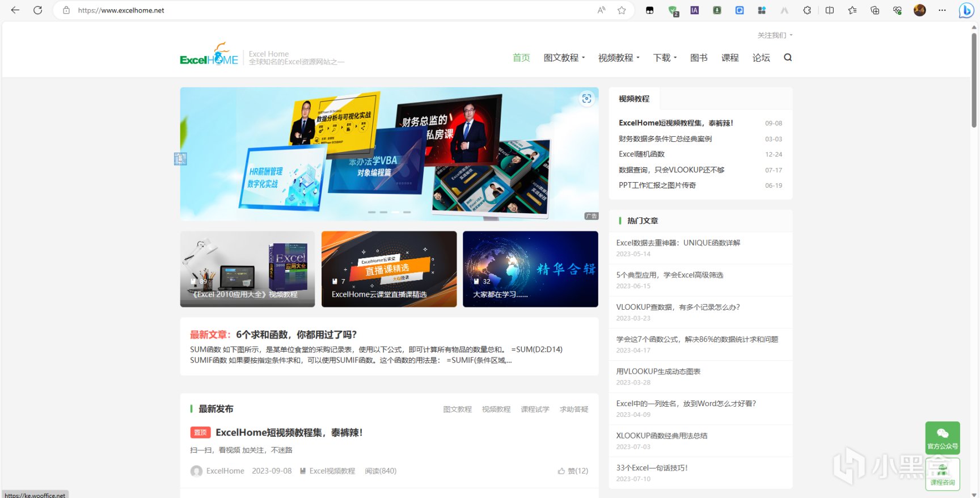The height and width of the screenshot is (498, 980).
Task: Click the ExcelHome logo
Action: pos(209,55)
